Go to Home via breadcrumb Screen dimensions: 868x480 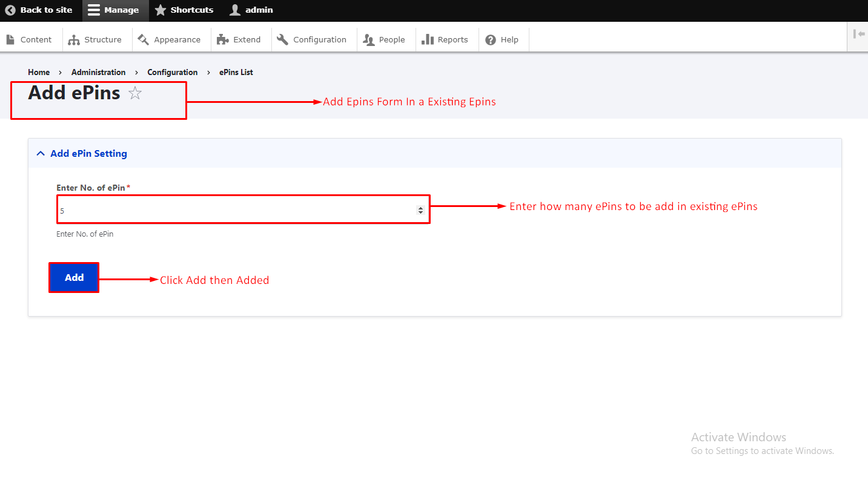[x=39, y=72]
